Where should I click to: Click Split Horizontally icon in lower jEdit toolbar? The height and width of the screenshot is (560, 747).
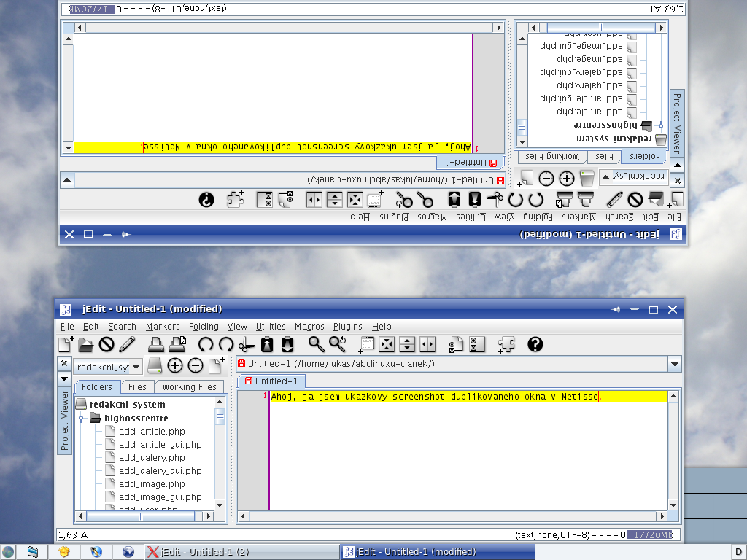[407, 344]
